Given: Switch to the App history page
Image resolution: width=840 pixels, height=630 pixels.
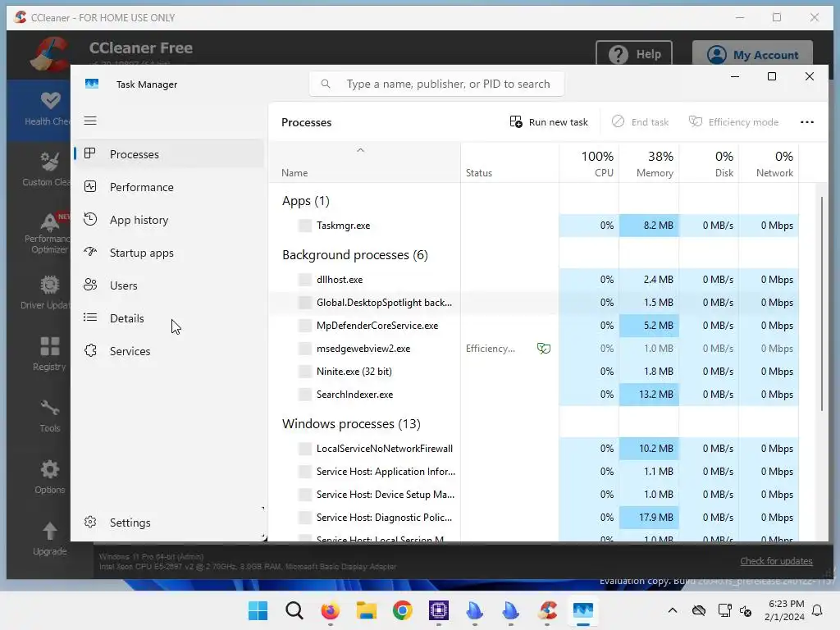Looking at the screenshot, I should [x=169, y=220].
